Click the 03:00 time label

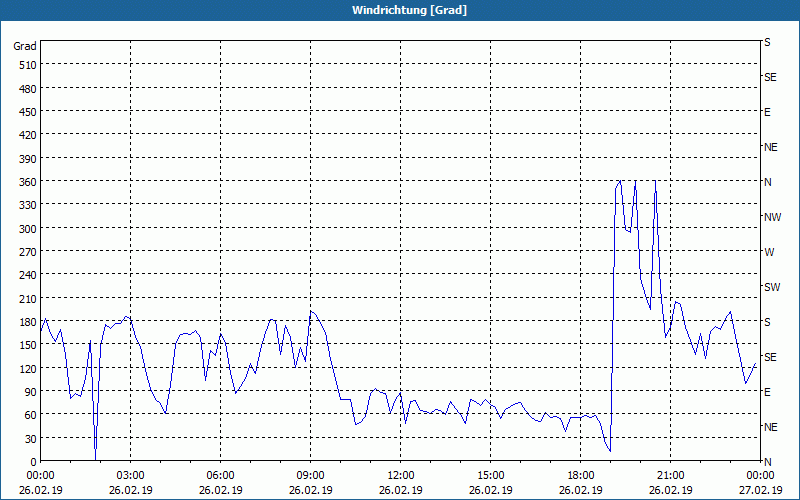coord(131,476)
